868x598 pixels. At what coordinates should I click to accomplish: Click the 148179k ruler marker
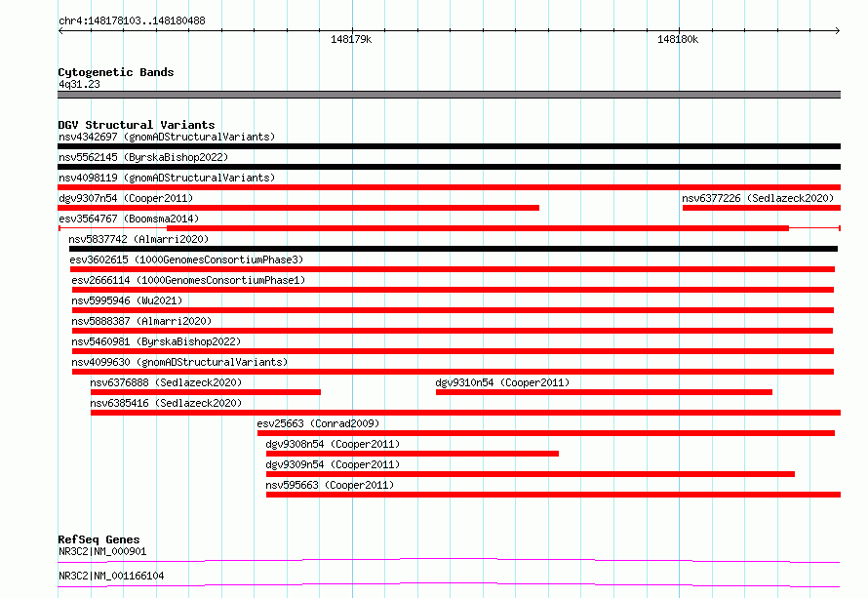click(x=351, y=39)
